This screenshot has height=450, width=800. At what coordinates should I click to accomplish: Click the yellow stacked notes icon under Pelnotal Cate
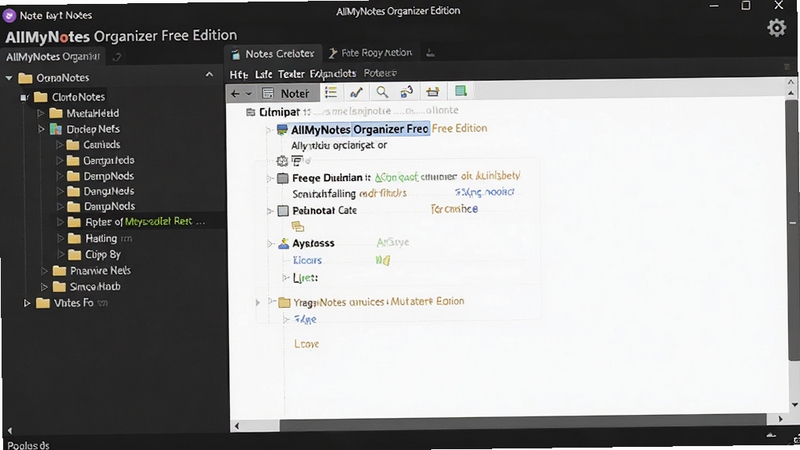(x=297, y=227)
